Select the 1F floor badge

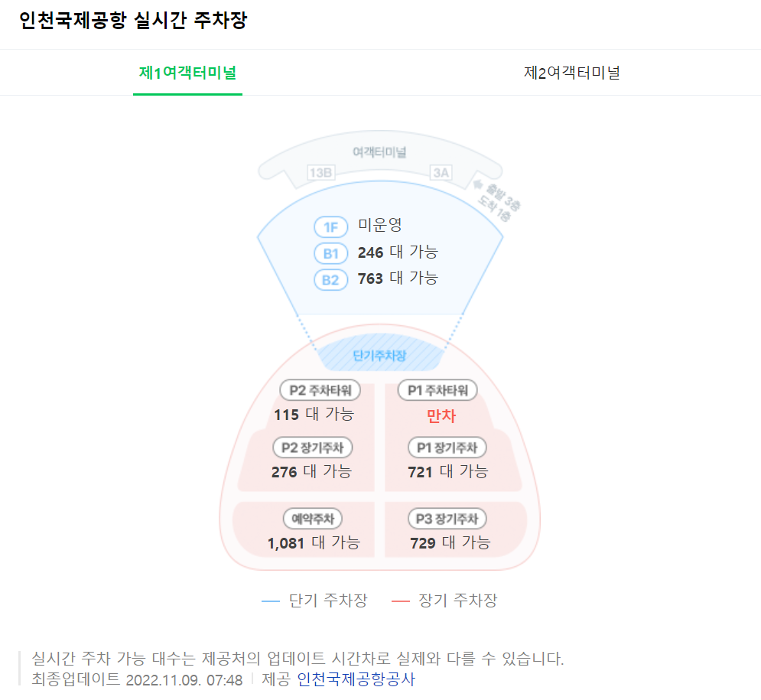(x=330, y=226)
